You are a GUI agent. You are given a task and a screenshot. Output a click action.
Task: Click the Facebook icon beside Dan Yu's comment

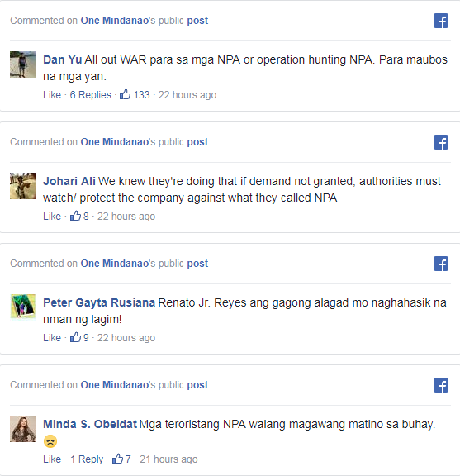pyautogui.click(x=441, y=21)
